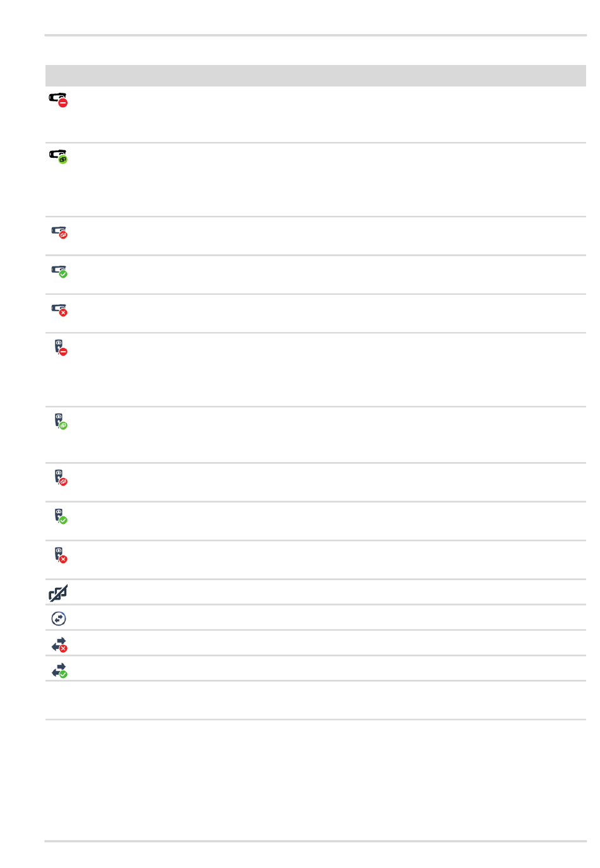This screenshot has height=868, width=600.
Task: Select the horizontal pen icon with green checkmark
Action: coord(59,271)
